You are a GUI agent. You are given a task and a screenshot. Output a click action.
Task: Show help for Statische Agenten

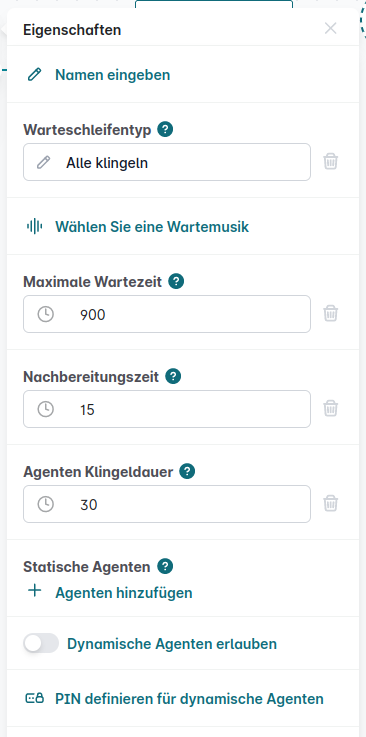pos(165,566)
